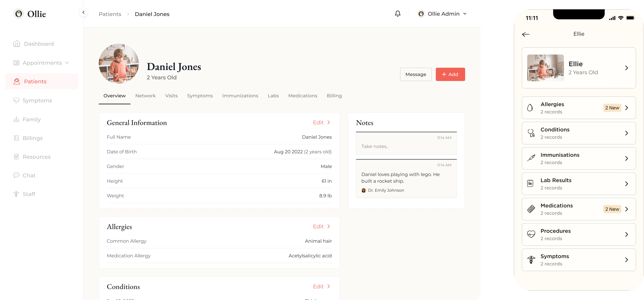Tap the 2 New badge on Medications
This screenshot has width=644, height=300.
pyautogui.click(x=612, y=209)
